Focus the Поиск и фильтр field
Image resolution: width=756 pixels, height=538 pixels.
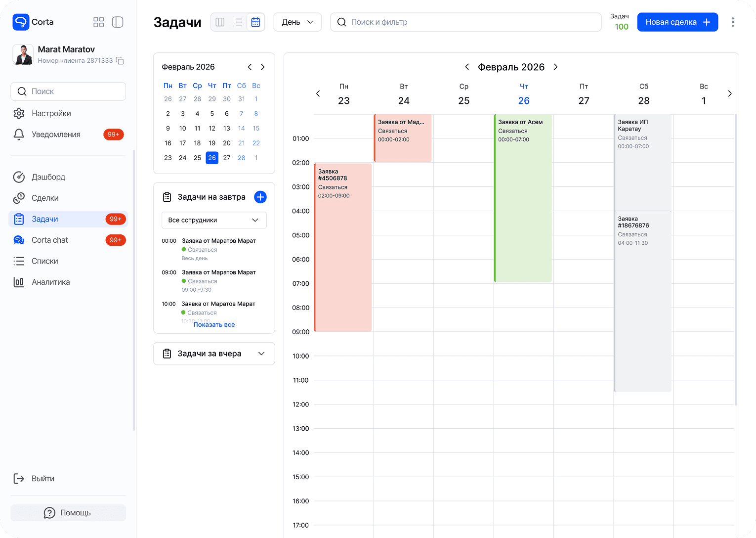(466, 22)
